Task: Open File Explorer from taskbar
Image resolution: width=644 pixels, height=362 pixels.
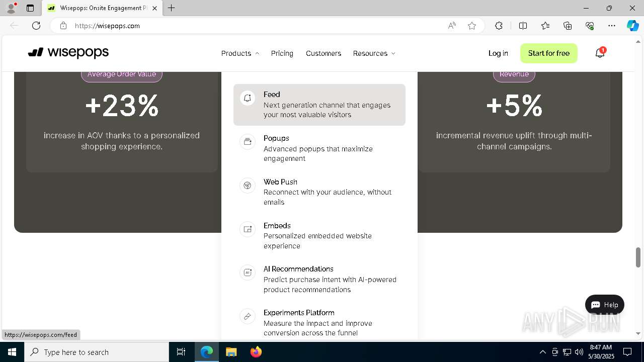Action: (x=231, y=352)
